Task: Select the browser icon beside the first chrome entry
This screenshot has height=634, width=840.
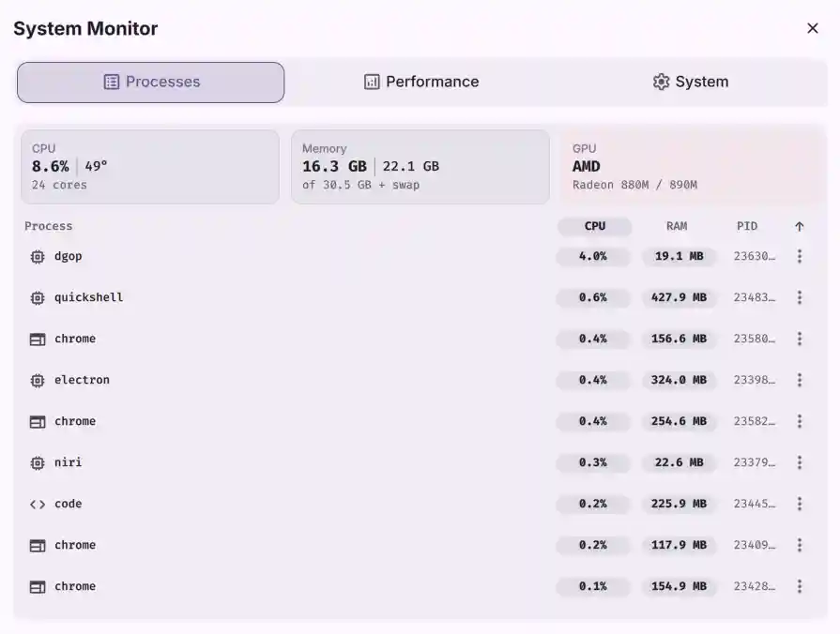Action: click(36, 339)
